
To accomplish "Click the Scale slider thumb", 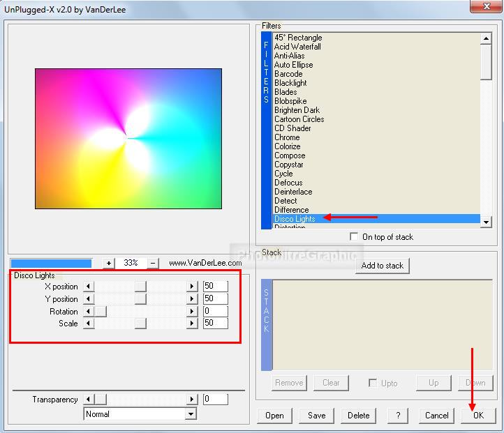I will pos(140,324).
